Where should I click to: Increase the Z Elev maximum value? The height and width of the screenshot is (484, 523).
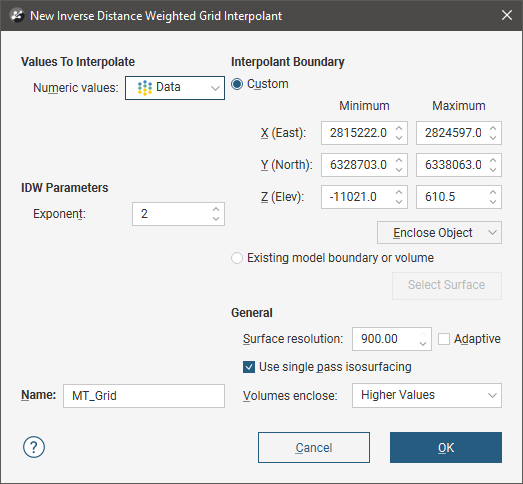(x=493, y=192)
